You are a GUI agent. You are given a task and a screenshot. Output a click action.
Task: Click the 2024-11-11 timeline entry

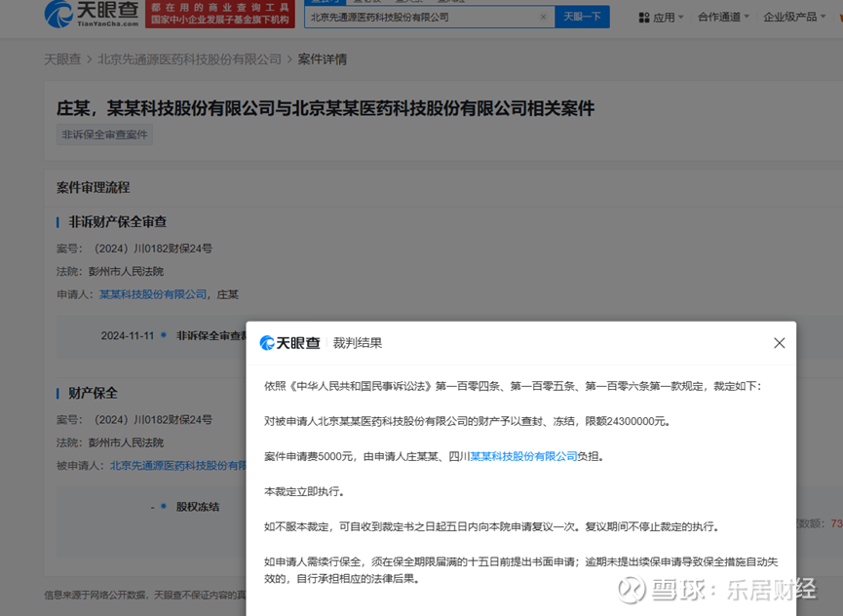point(128,336)
